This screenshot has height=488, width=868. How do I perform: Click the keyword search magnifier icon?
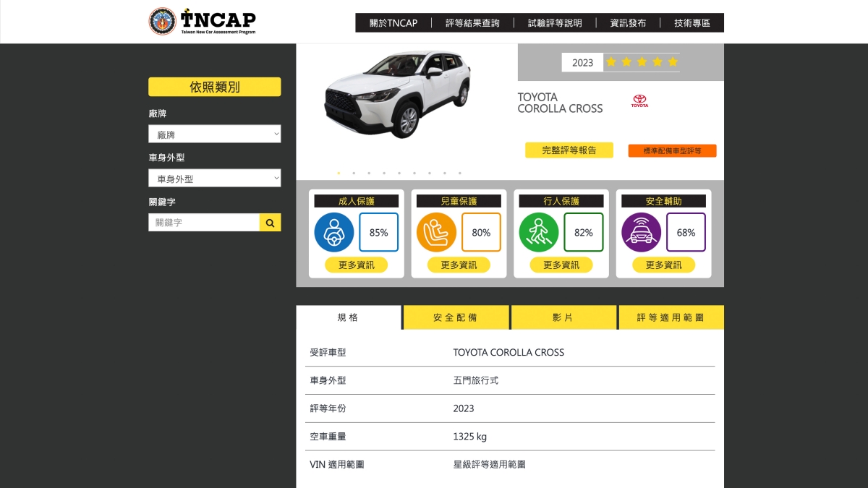click(x=270, y=222)
